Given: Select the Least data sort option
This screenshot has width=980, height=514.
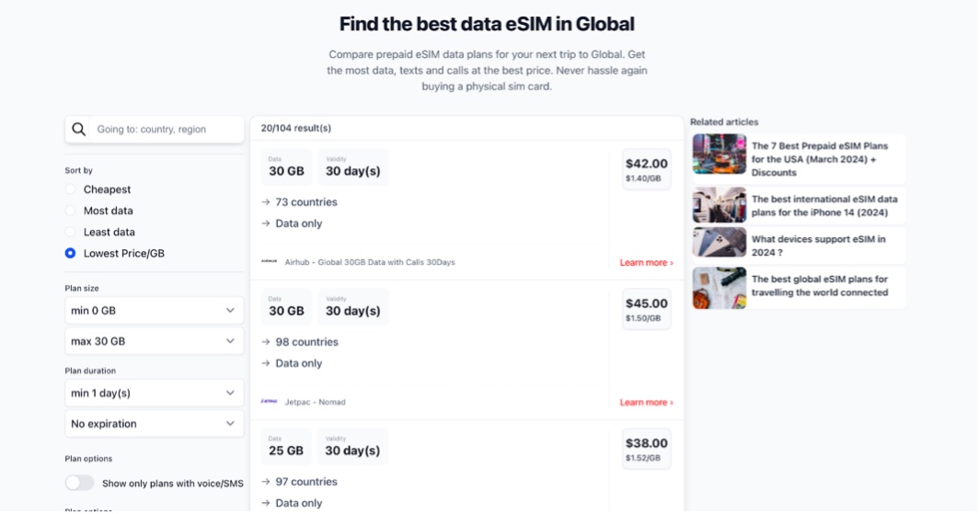Looking at the screenshot, I should [71, 232].
